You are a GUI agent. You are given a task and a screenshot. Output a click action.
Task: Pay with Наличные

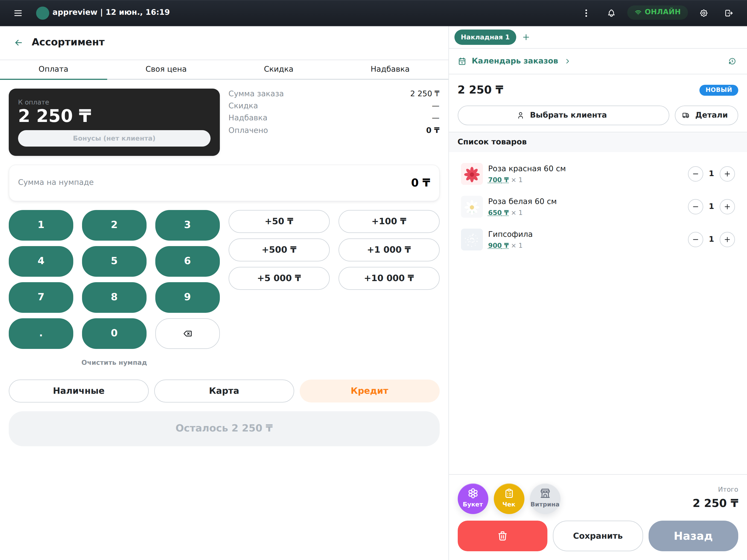click(79, 391)
